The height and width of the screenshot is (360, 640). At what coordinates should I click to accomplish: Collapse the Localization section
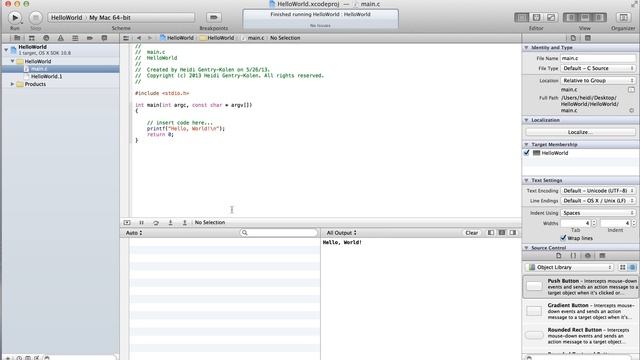pyautogui.click(x=526, y=120)
